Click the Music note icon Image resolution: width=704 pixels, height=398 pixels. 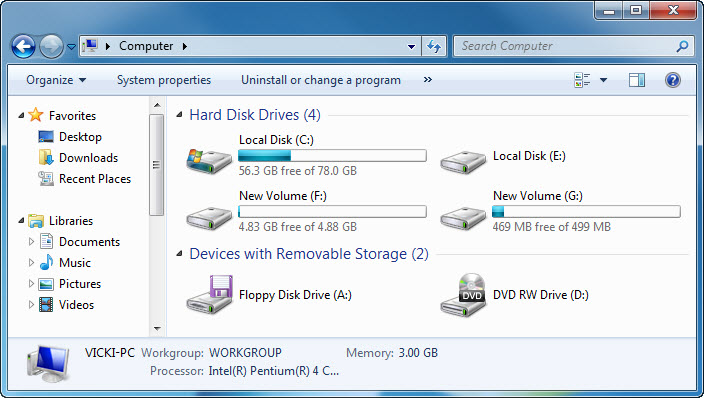[46, 262]
